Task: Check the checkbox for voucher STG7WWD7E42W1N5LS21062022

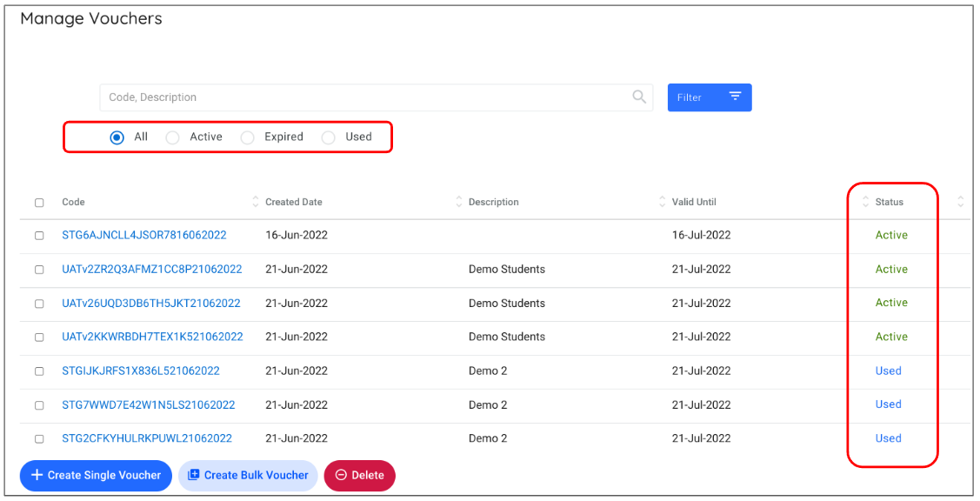Action: (x=39, y=404)
